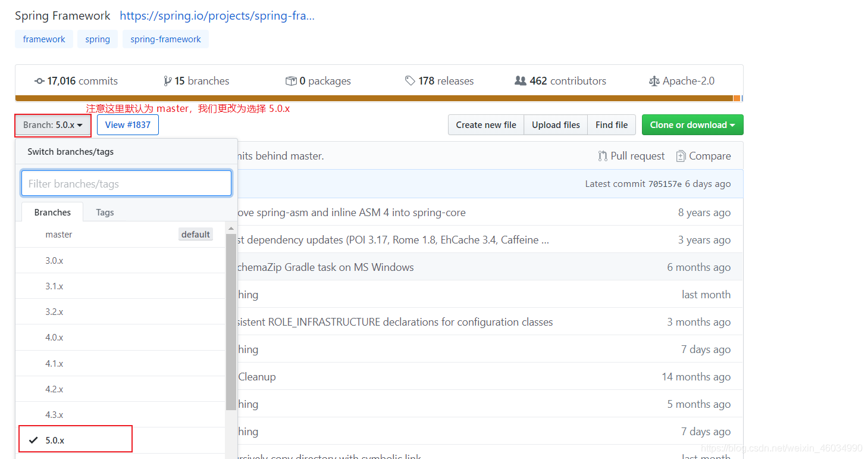Select the master branch
The width and height of the screenshot is (868, 459).
point(121,235)
